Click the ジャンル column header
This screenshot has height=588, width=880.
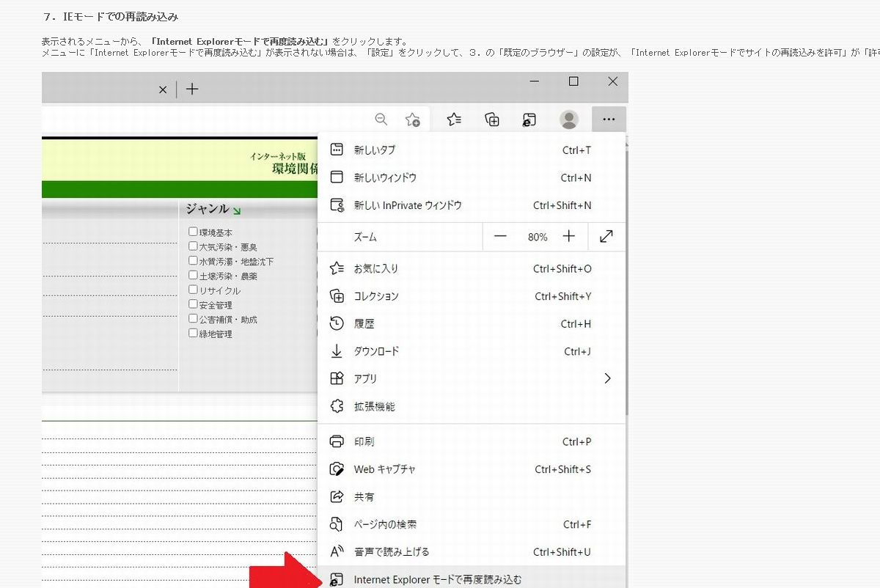[x=208, y=210]
